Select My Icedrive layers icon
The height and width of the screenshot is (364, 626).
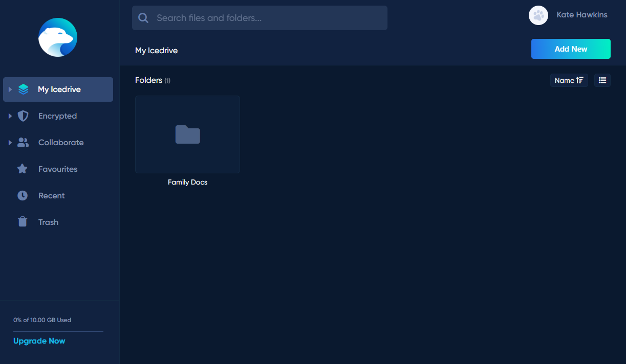23,89
